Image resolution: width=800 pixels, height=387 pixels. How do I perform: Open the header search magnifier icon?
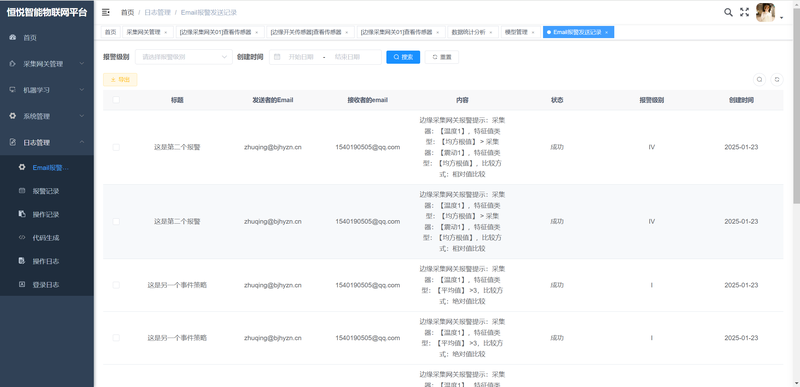pyautogui.click(x=728, y=12)
